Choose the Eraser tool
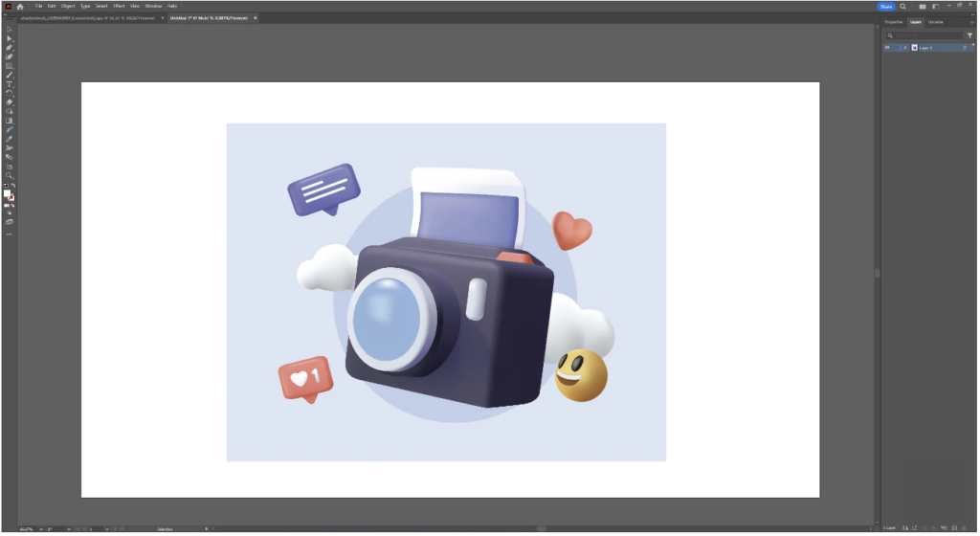 point(9,102)
